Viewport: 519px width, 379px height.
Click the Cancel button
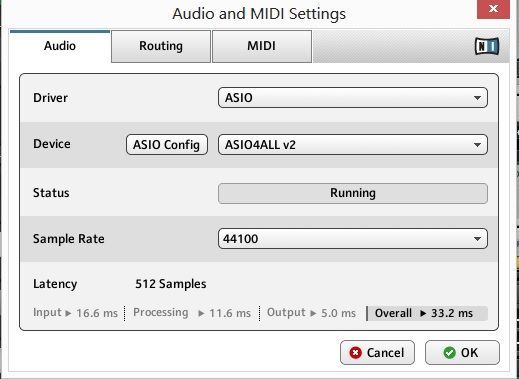click(x=377, y=353)
